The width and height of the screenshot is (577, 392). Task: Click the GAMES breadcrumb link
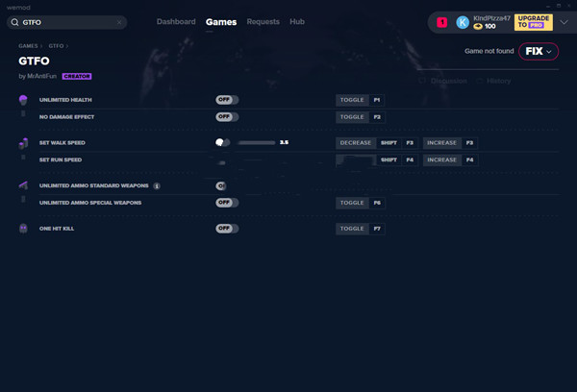coord(28,46)
